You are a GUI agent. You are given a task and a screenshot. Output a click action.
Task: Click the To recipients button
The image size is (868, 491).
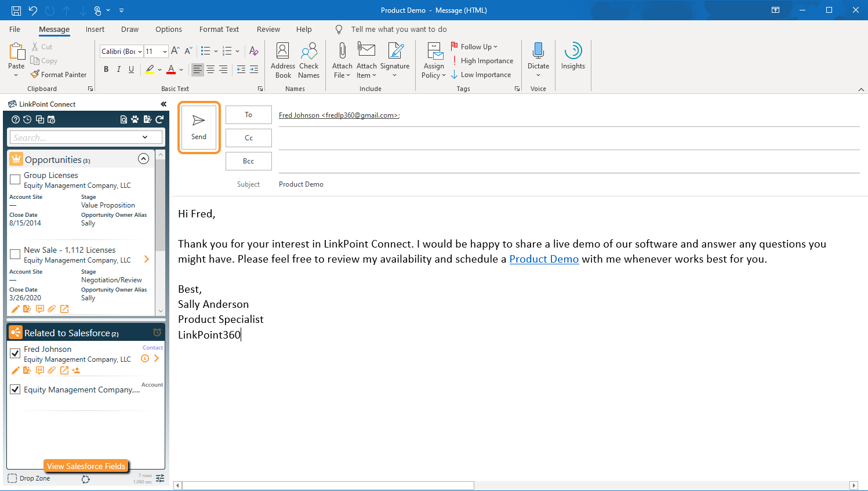click(249, 115)
